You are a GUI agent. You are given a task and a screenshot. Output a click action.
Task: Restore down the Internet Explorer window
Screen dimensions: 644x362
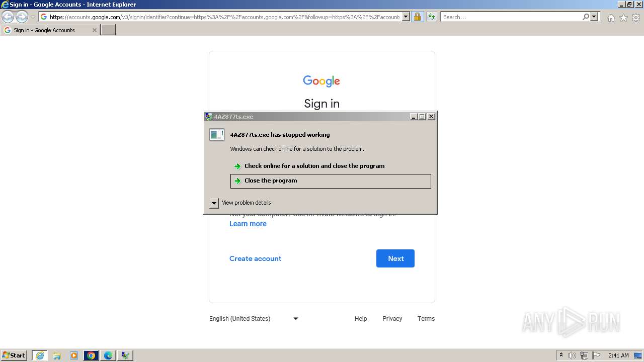(629, 5)
